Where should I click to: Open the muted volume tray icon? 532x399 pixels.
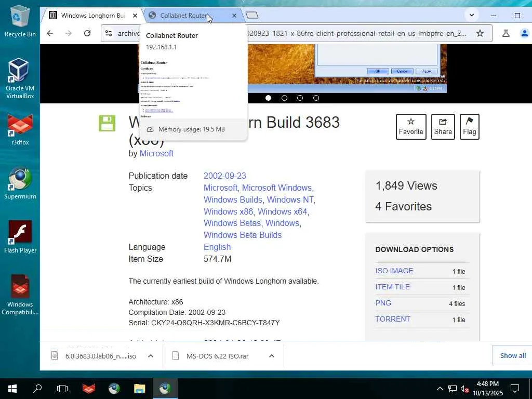465,389
